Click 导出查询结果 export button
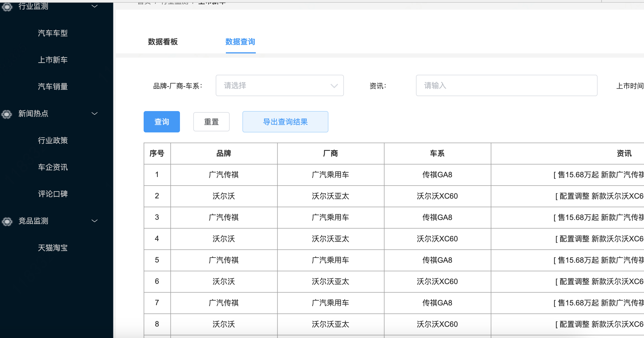Screen dimensions: 644x338 [285, 122]
